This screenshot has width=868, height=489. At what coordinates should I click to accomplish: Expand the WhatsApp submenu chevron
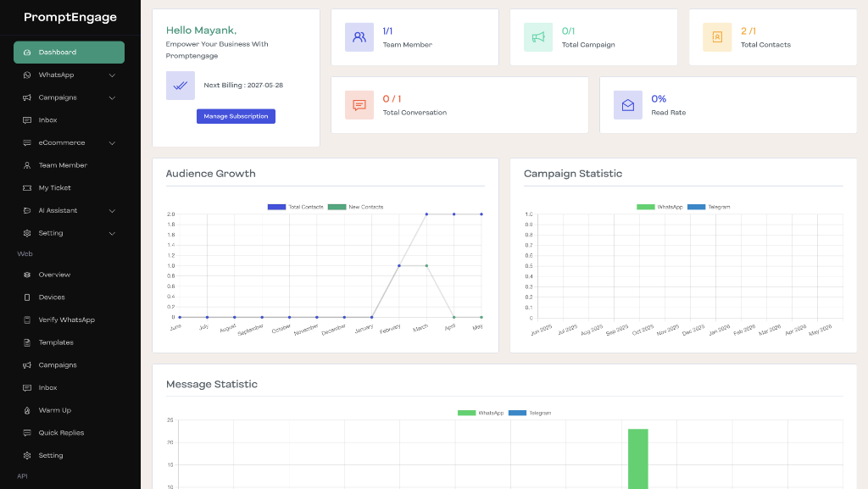[112, 75]
